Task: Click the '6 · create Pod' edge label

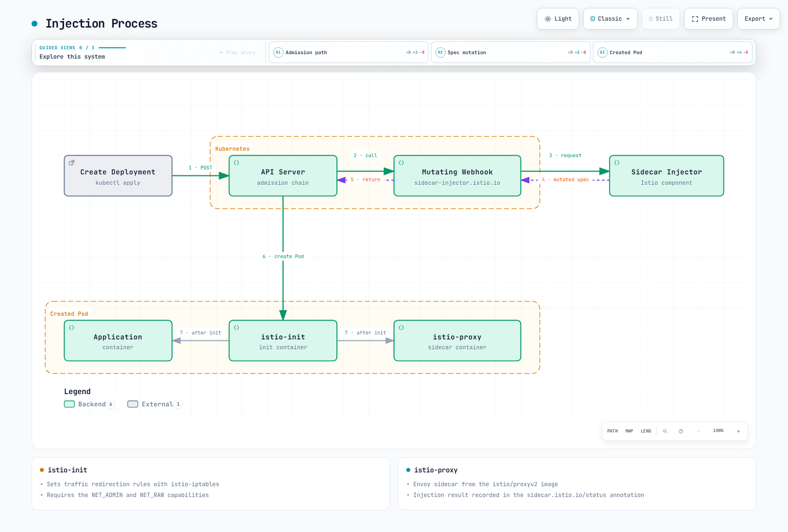Action: pos(283,257)
